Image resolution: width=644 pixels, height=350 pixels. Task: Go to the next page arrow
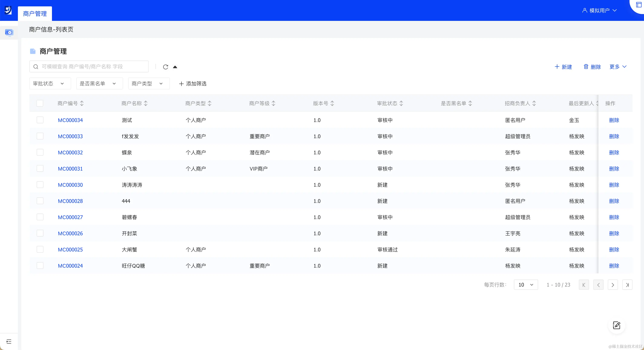click(612, 285)
